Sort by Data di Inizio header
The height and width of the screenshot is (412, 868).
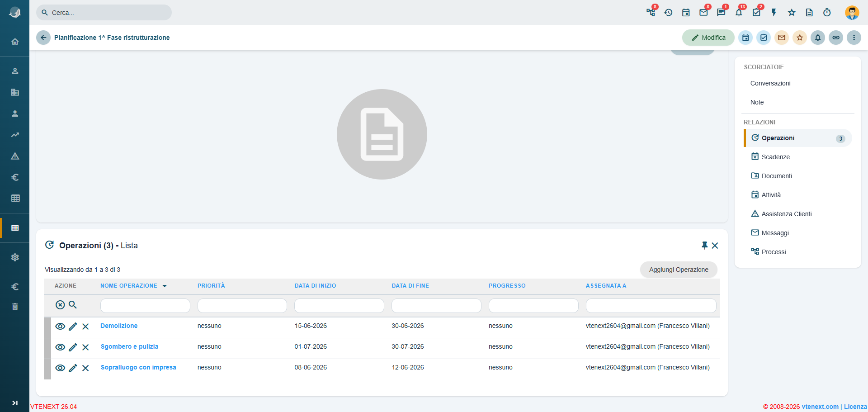(315, 286)
